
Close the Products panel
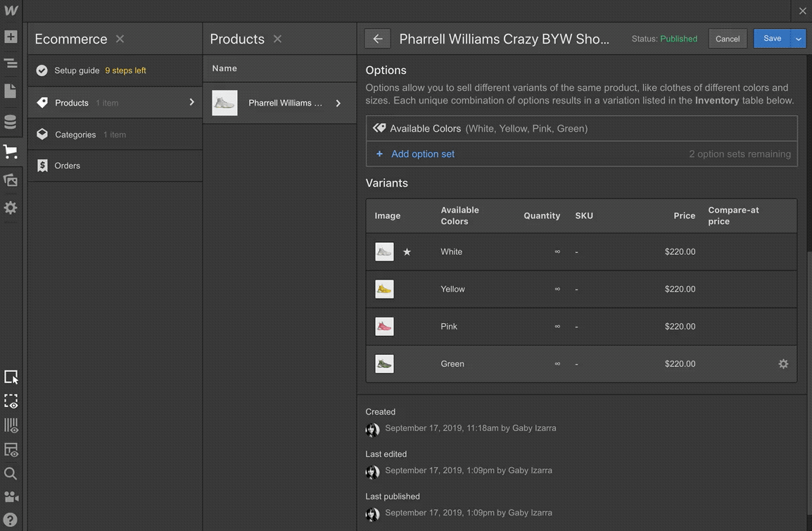(x=277, y=39)
